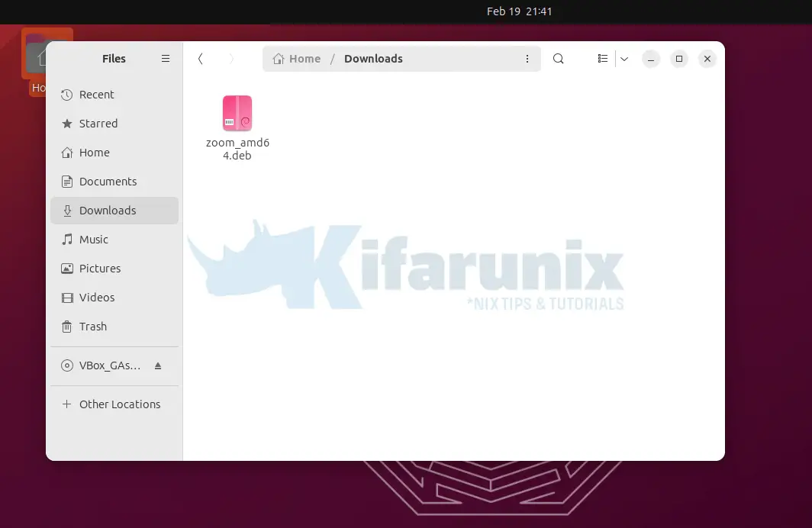
Task: Open Pictures from the sidebar
Action: pyautogui.click(x=99, y=269)
